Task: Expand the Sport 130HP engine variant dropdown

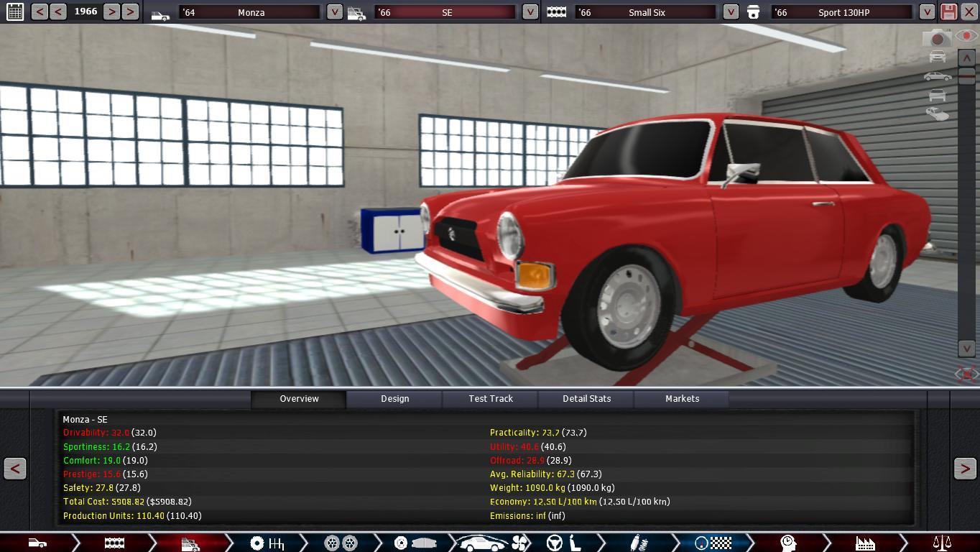Action: (x=927, y=12)
